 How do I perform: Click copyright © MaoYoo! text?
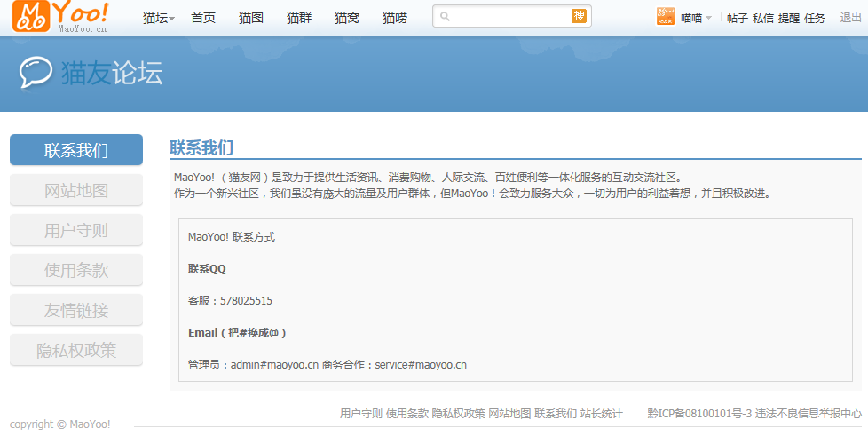pos(59,424)
